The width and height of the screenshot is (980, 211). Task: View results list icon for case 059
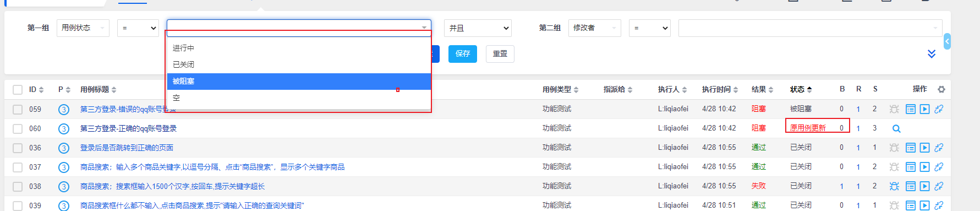point(911,109)
